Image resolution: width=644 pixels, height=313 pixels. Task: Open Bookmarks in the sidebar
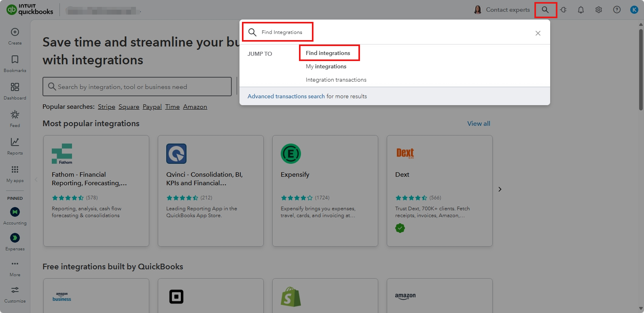click(15, 64)
